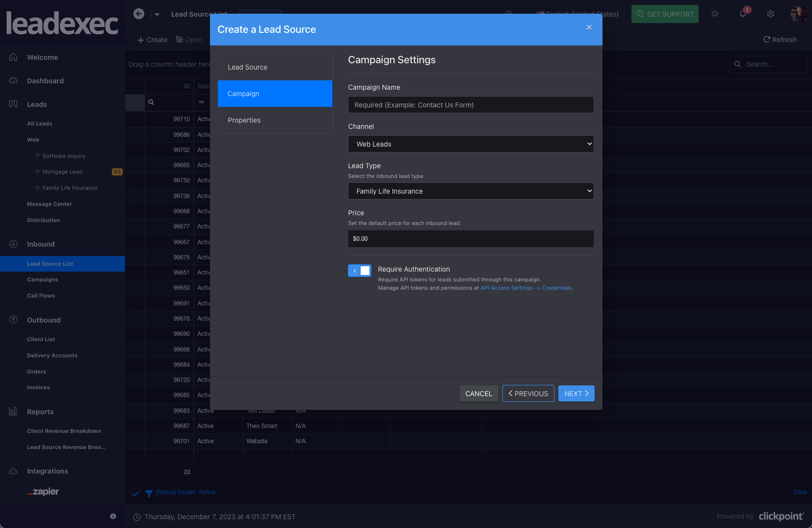Open the Zapier integration logo
812x528 pixels.
pyautogui.click(x=43, y=492)
